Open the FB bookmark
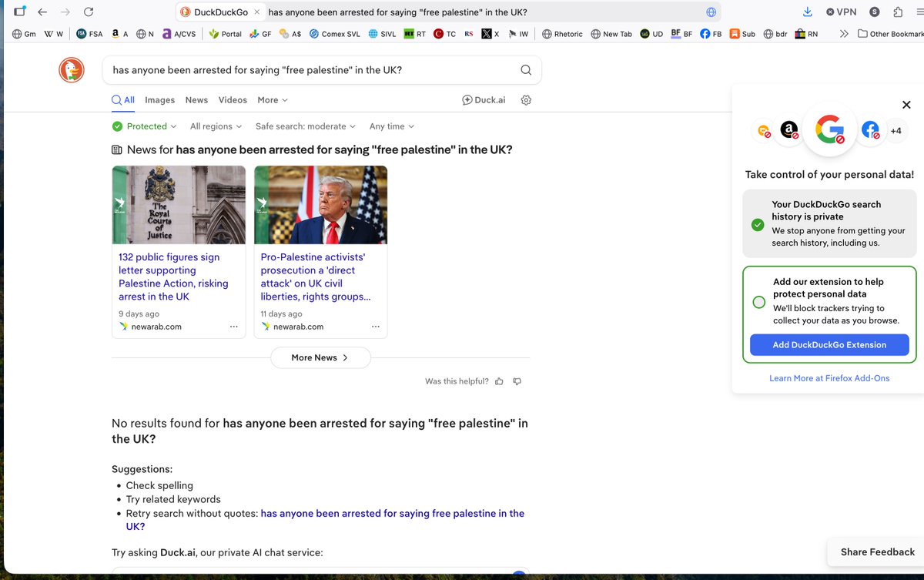Viewport: 924px width, 580px height. coord(711,34)
